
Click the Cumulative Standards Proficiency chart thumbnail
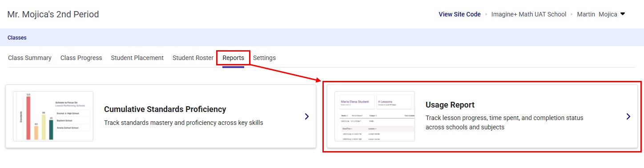coord(53,116)
